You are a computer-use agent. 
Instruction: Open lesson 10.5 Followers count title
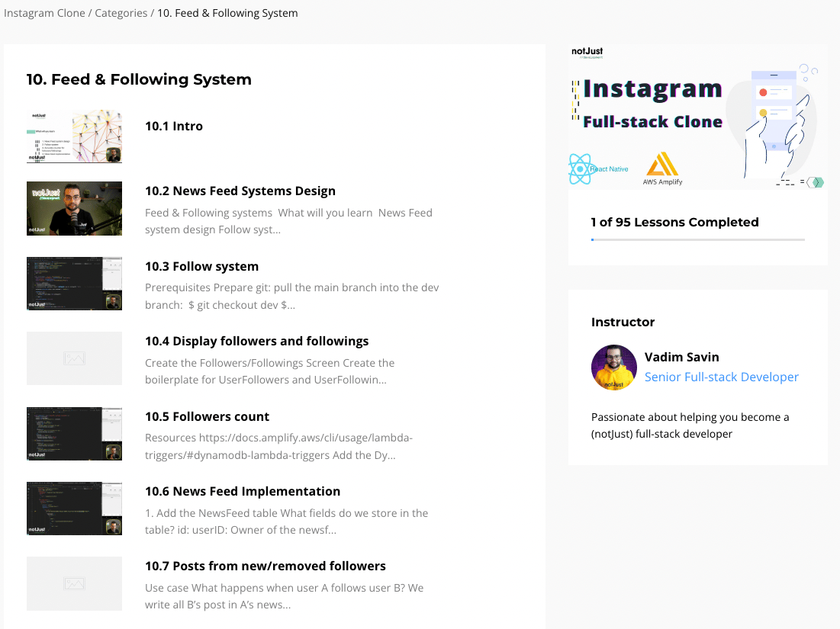[x=208, y=416]
